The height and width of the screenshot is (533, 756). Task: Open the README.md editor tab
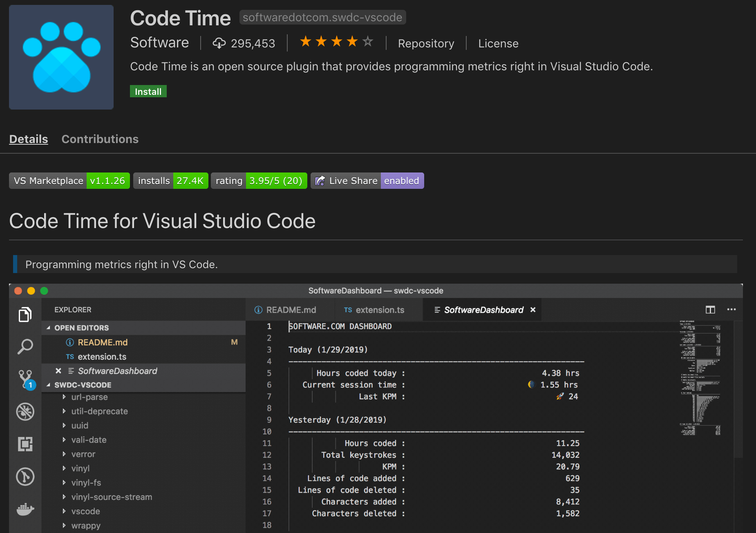(x=291, y=310)
